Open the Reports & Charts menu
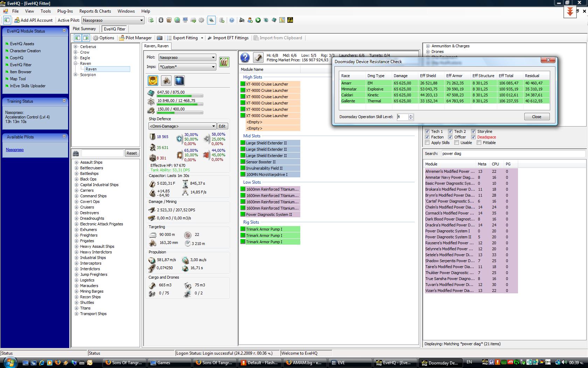 pos(95,11)
